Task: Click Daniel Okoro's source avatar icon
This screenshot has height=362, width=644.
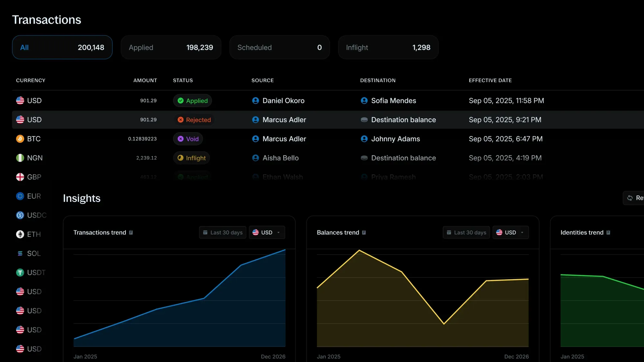Action: [255, 101]
